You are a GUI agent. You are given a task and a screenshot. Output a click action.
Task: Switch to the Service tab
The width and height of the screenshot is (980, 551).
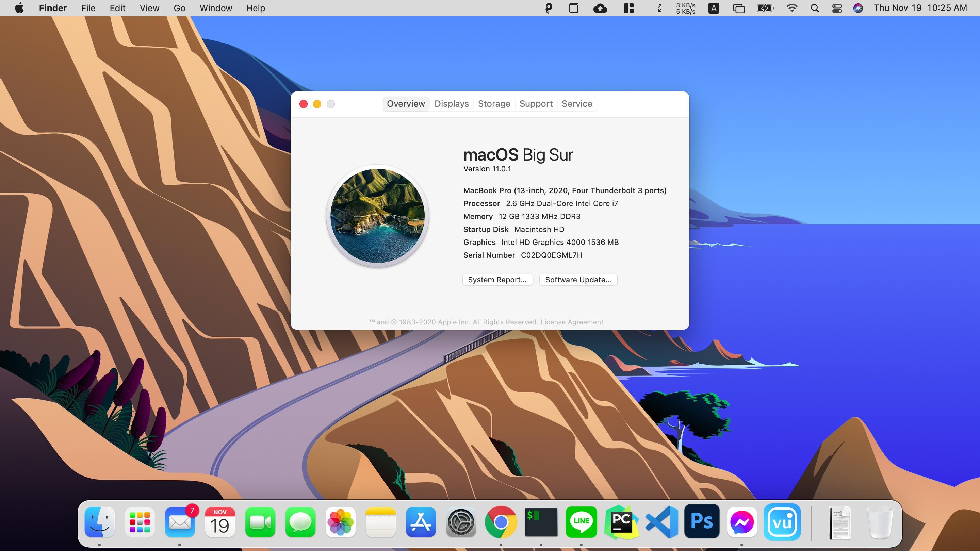577,104
